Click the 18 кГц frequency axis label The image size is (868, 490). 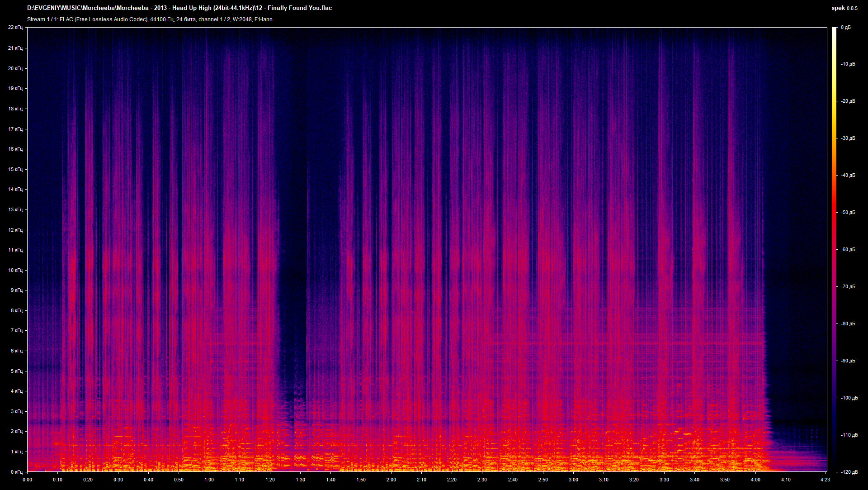click(15, 109)
